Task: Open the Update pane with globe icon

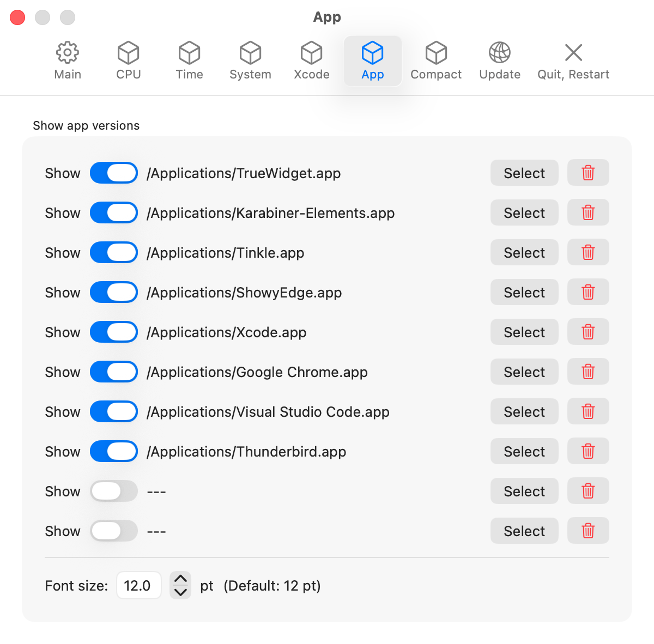Action: point(499,60)
